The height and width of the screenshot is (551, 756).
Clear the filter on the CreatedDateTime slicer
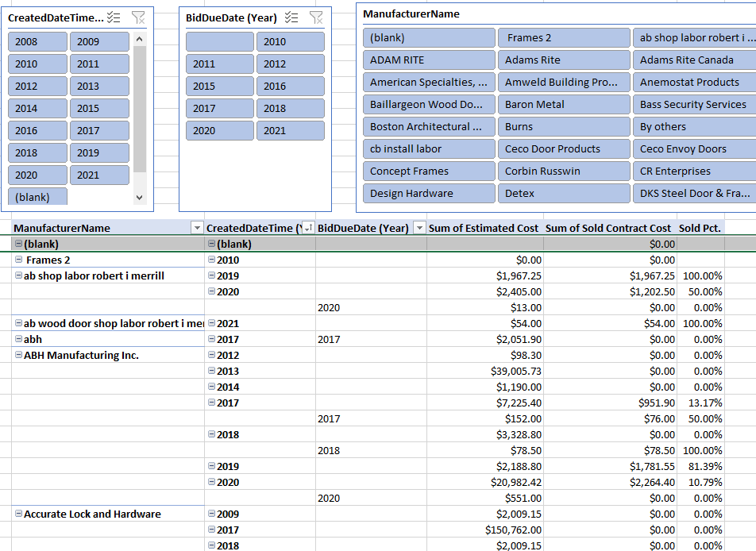(x=138, y=17)
